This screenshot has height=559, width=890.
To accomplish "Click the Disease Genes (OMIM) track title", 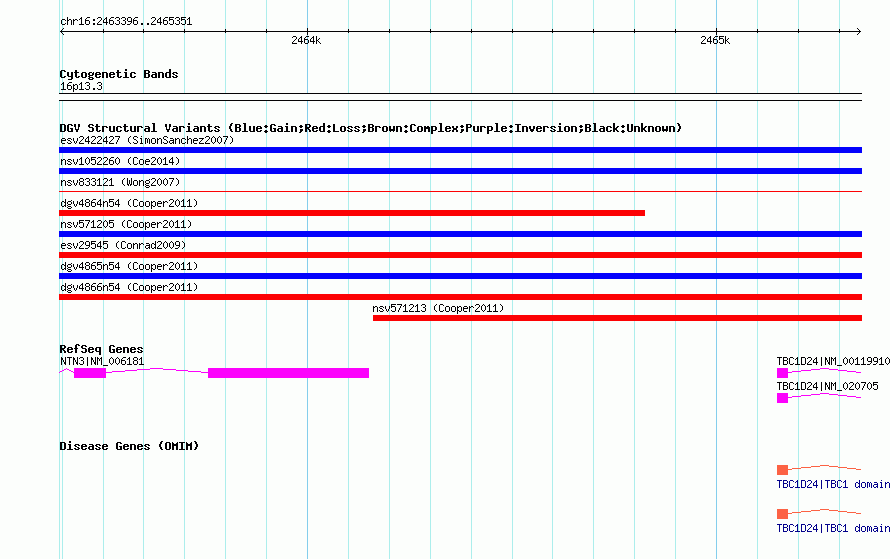I will point(129,446).
